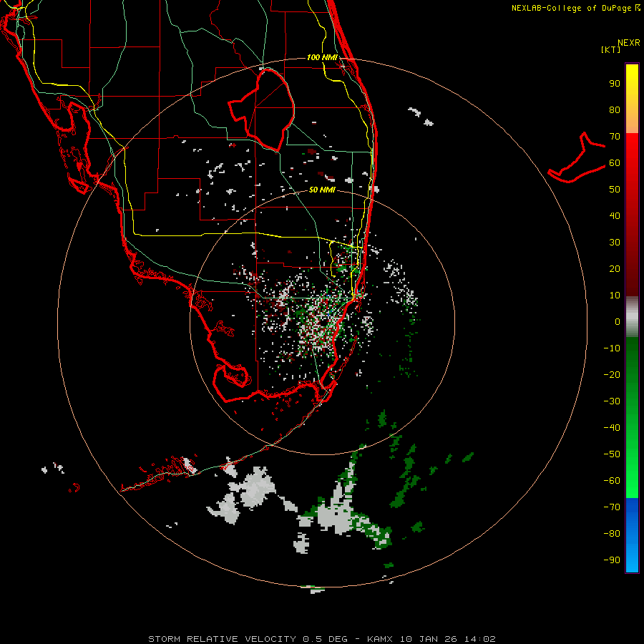Click the -80 value on velocity scale
Image resolution: width=644 pixels, height=644 pixels.
pos(612,534)
